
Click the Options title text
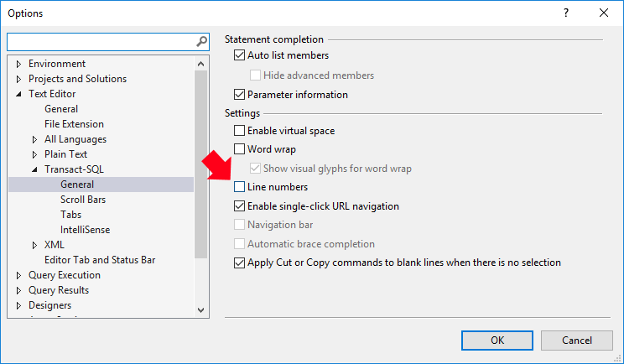[25, 13]
